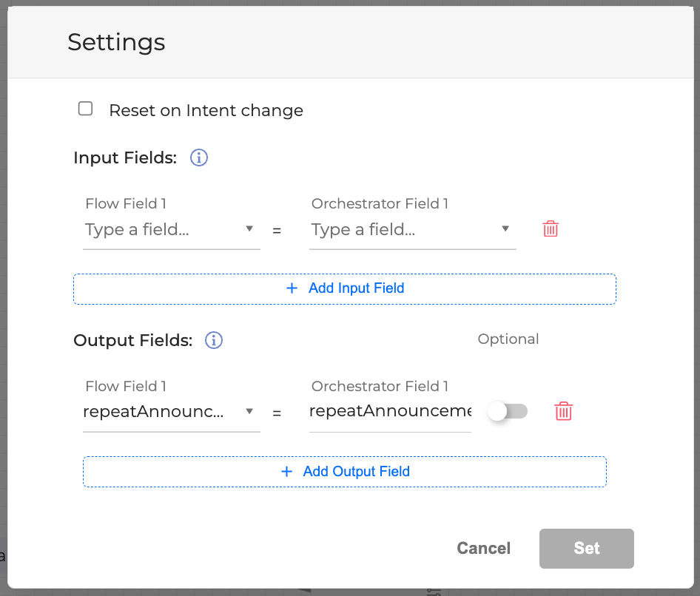Expand the Input Orchestrator Field 1 dropdown arrow

pos(505,228)
